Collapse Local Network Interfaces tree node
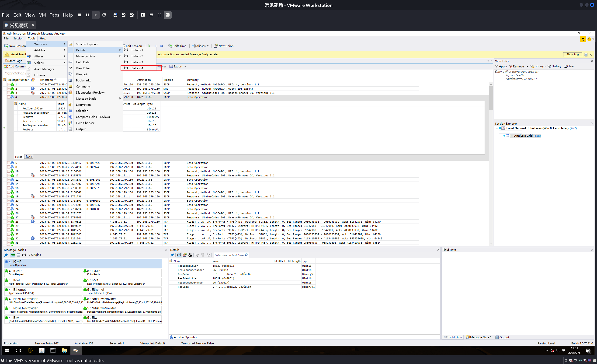This screenshot has height=364, width=597. tap(497, 128)
